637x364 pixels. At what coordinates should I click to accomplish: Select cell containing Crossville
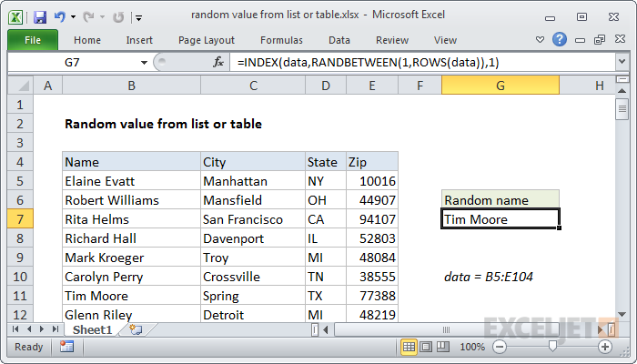253,277
